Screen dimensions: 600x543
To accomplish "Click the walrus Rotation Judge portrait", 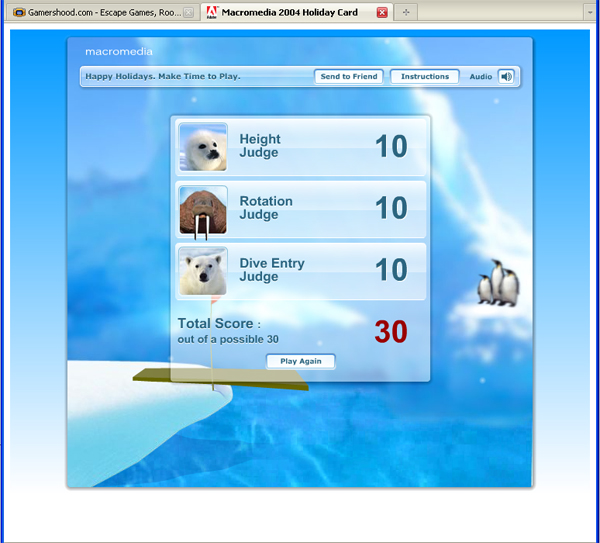I will (203, 210).
